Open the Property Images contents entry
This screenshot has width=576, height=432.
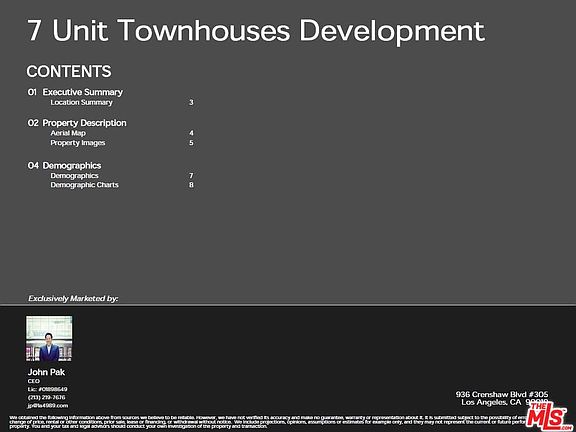[x=78, y=143]
